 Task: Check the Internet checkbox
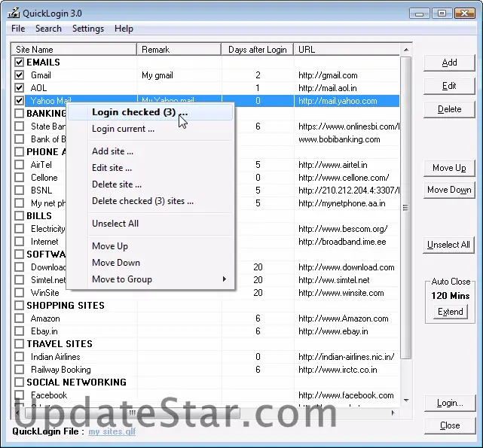(x=19, y=242)
